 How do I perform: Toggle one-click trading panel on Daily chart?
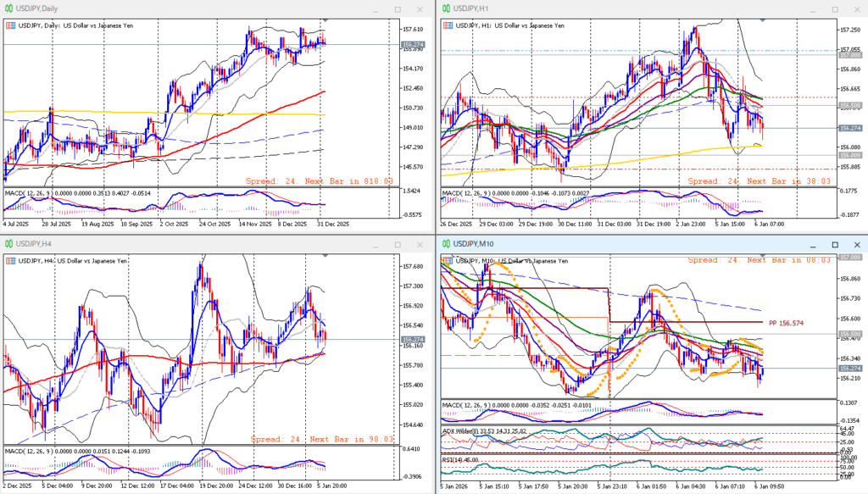coord(9,25)
